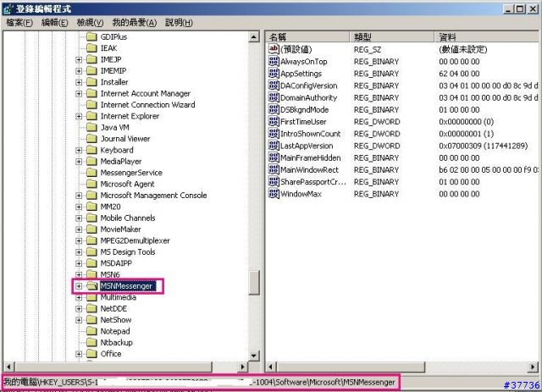
Task: Click the tree pane scroll down arrow
Action: pos(254,356)
